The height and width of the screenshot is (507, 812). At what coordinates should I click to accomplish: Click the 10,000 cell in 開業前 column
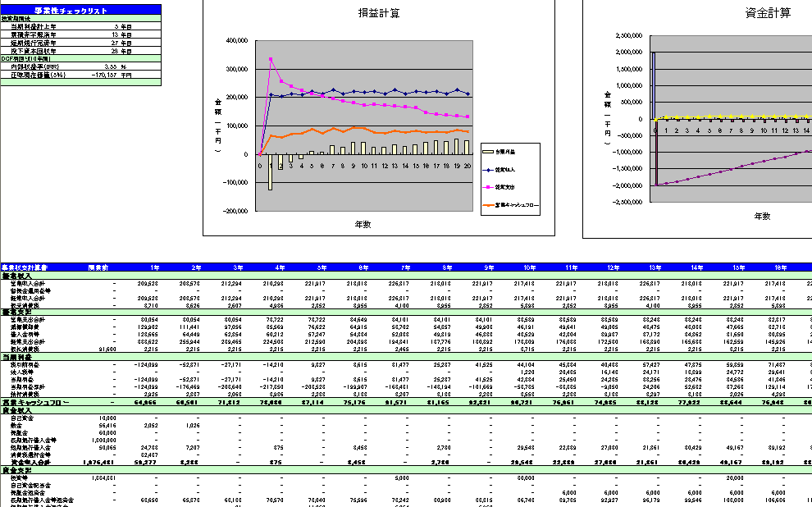107,418
